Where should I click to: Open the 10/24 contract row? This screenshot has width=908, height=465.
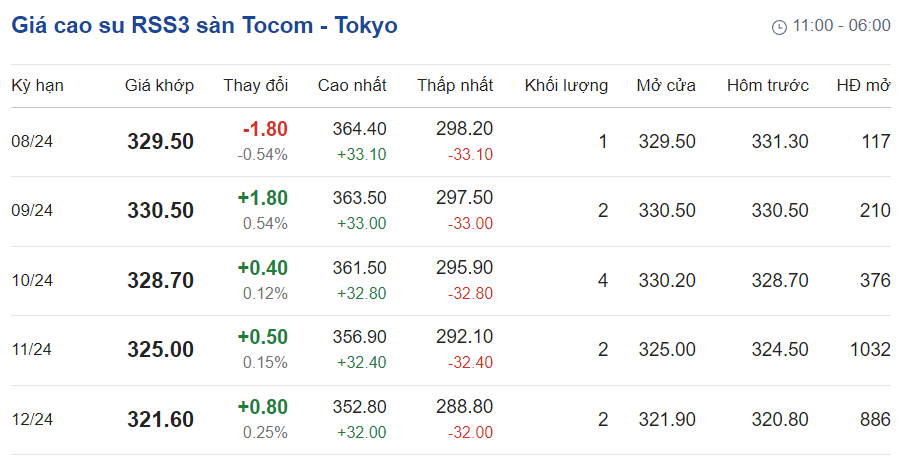click(x=451, y=281)
